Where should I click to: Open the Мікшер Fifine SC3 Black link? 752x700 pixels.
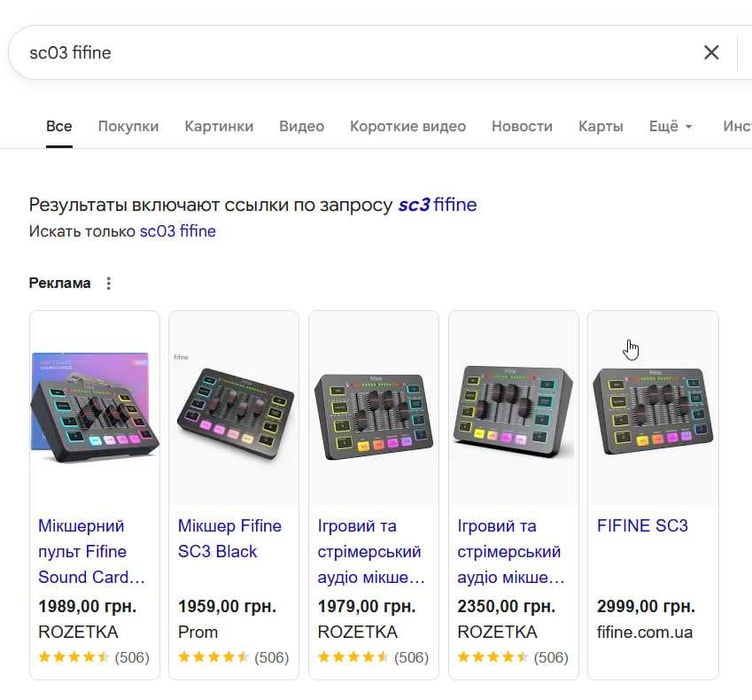pyautogui.click(x=230, y=538)
